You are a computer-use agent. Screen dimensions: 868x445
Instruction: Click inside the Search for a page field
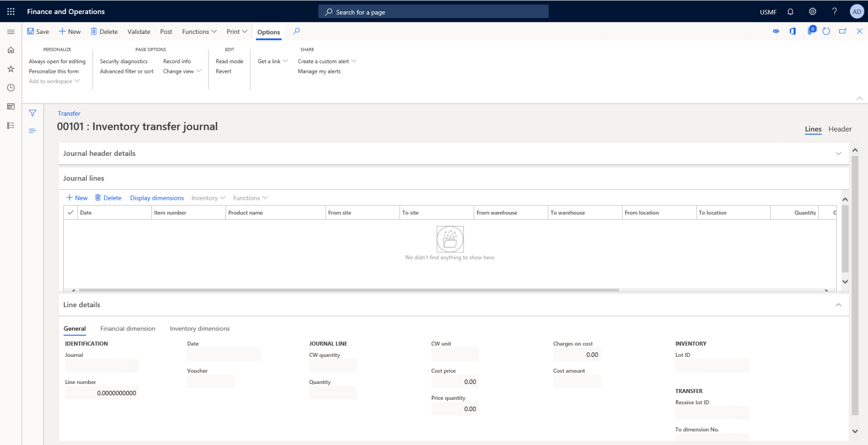point(433,11)
